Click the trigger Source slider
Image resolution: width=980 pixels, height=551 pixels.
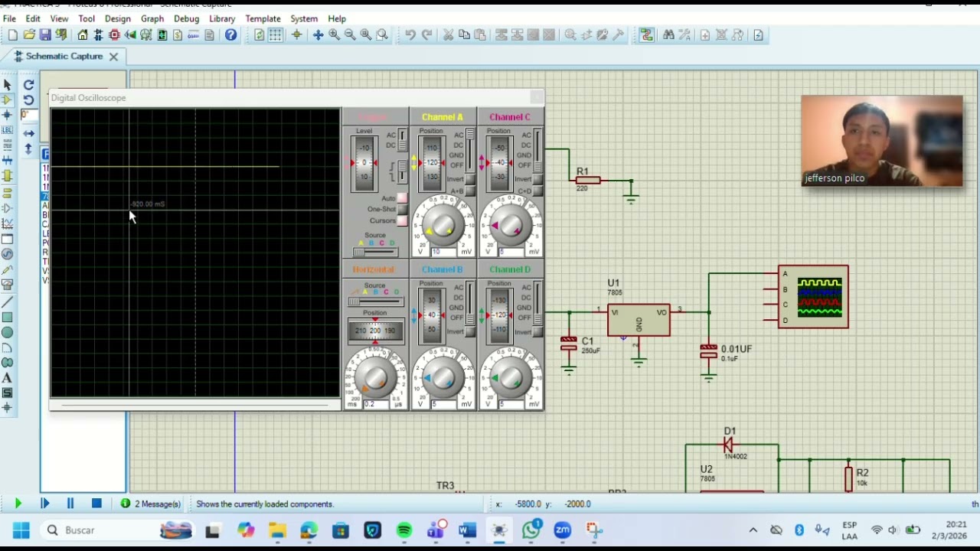tap(375, 252)
